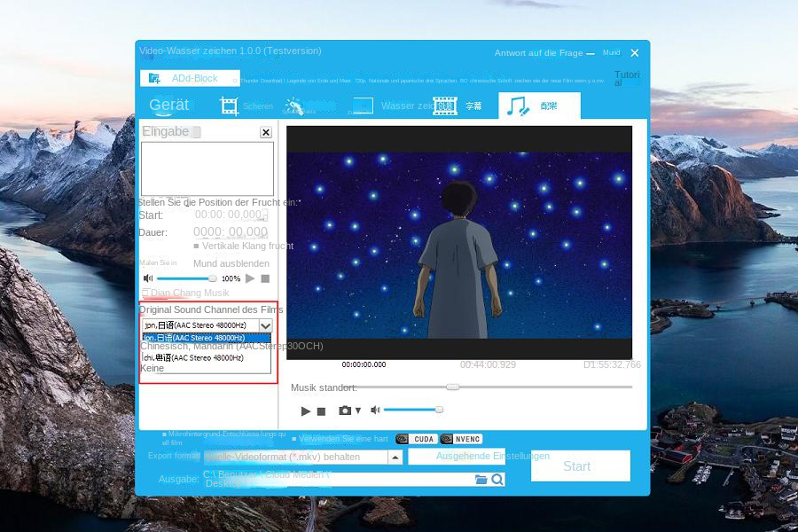Toggle 'Vertikale Klang frucht' checkbox

196,246
